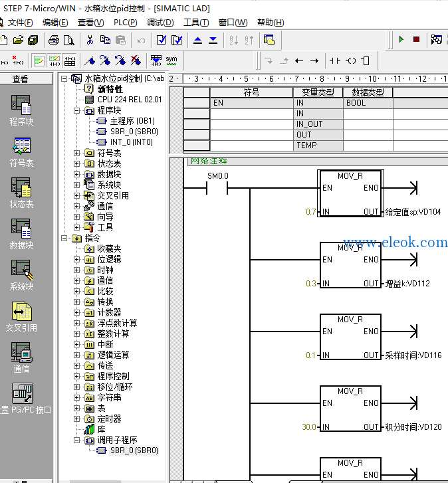Click the undo icon

(x=141, y=41)
